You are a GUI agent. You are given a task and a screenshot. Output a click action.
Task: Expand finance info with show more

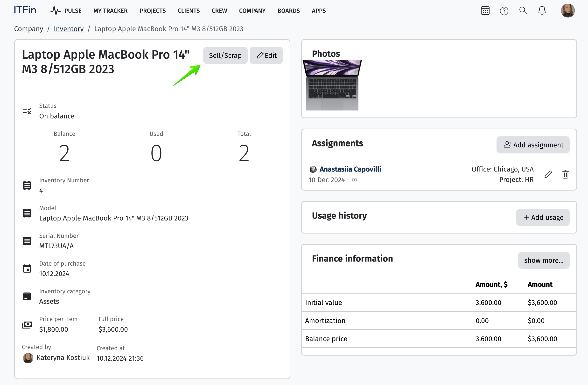coord(544,260)
